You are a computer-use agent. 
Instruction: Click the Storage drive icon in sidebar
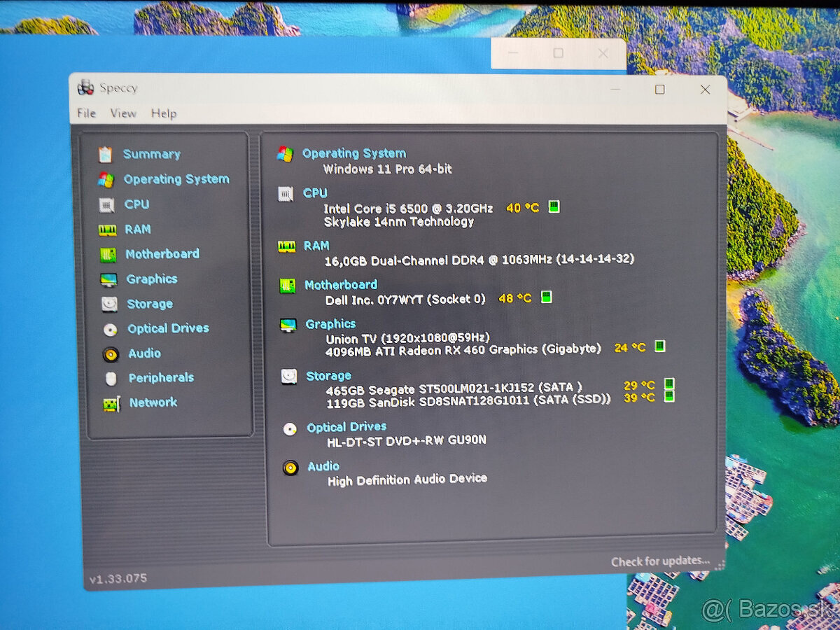coord(109,304)
